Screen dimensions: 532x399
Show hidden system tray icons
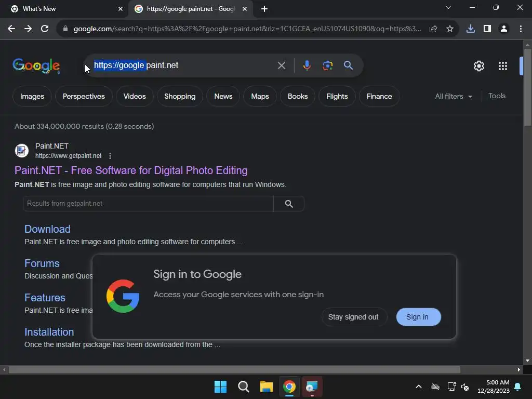coord(419,387)
